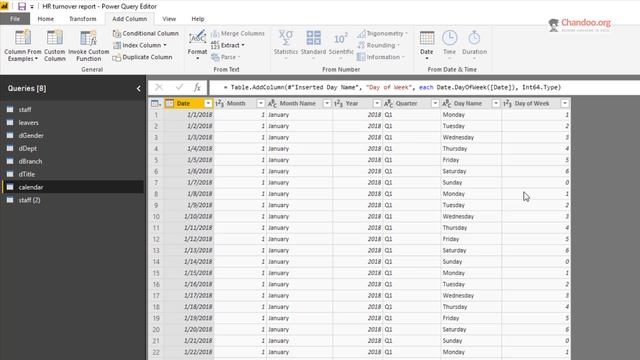Add a Conditional Column
640x360 pixels.
pos(146,33)
